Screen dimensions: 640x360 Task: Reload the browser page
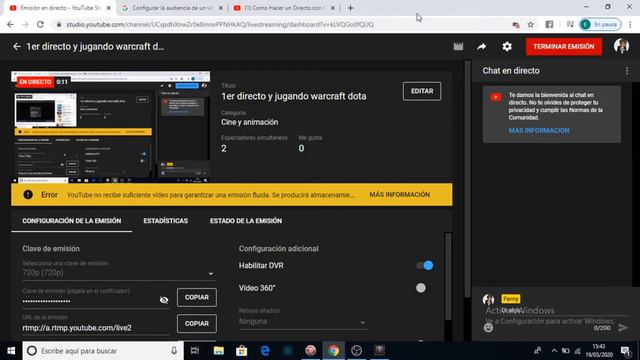click(40, 24)
